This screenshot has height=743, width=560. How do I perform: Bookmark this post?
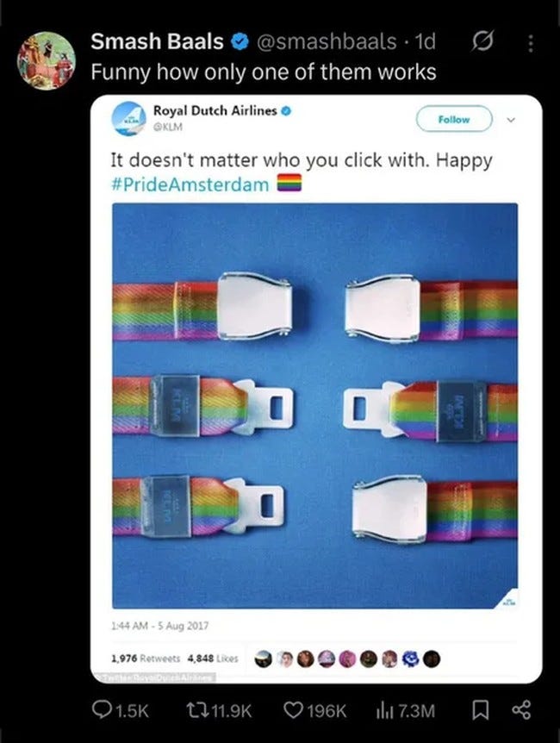tap(481, 710)
